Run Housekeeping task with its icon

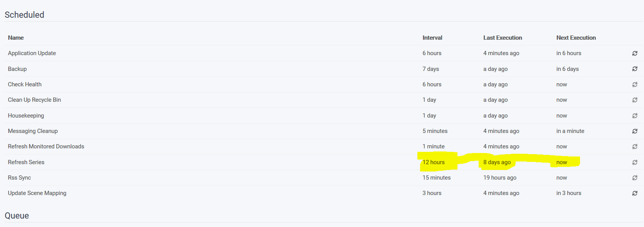point(634,116)
